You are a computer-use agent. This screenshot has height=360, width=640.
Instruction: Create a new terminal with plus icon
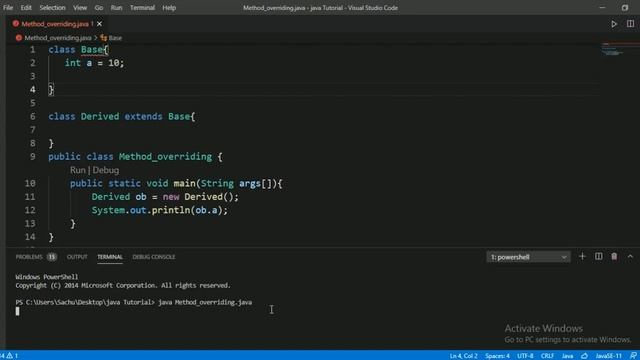click(x=582, y=256)
